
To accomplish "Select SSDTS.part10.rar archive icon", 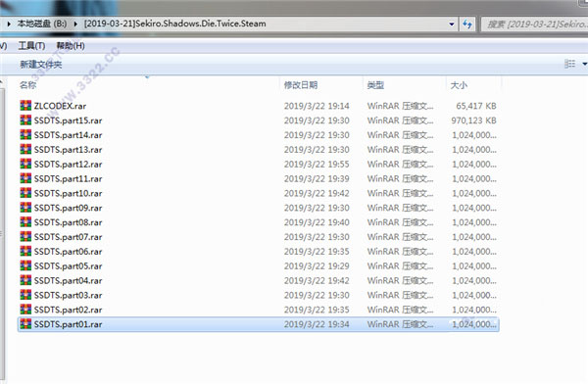I will point(25,193).
